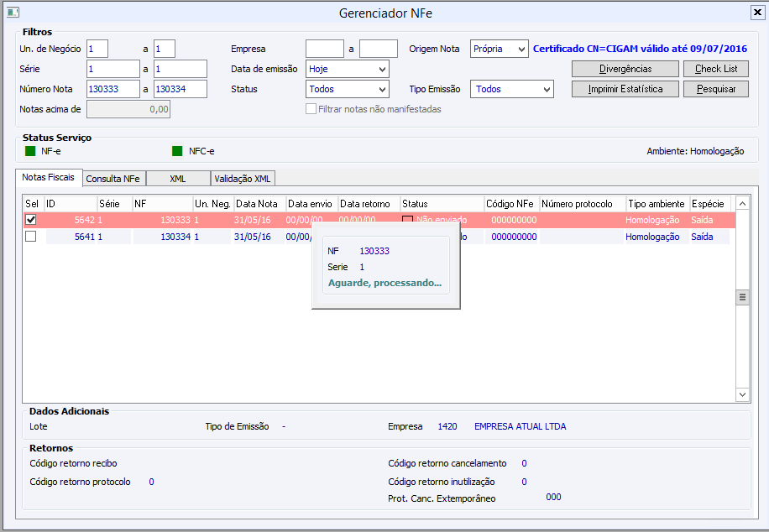
Task: Click the Un. Neg. column header
Action: [213, 204]
